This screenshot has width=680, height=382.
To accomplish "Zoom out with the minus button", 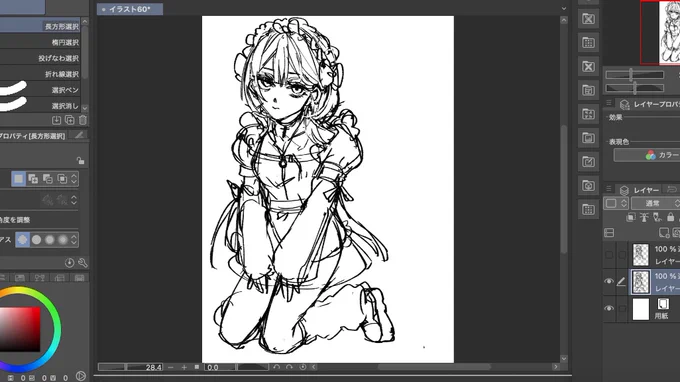I will coord(171,367).
